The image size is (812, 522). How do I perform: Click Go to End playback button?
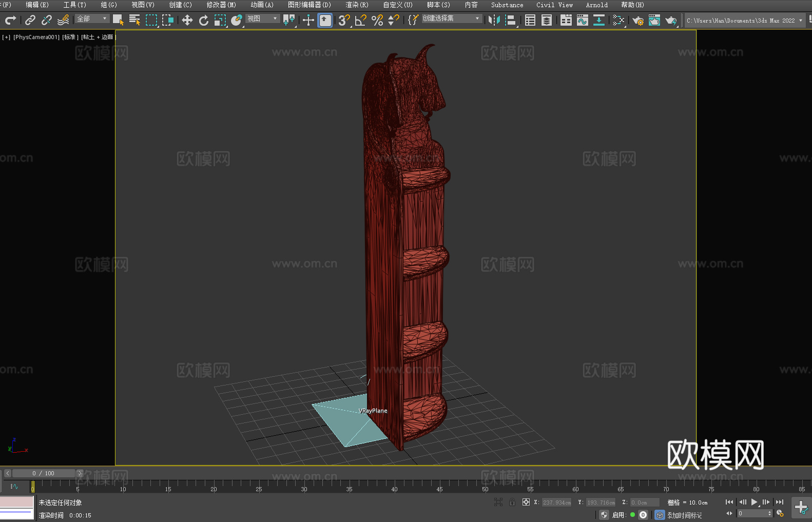pyautogui.click(x=780, y=502)
